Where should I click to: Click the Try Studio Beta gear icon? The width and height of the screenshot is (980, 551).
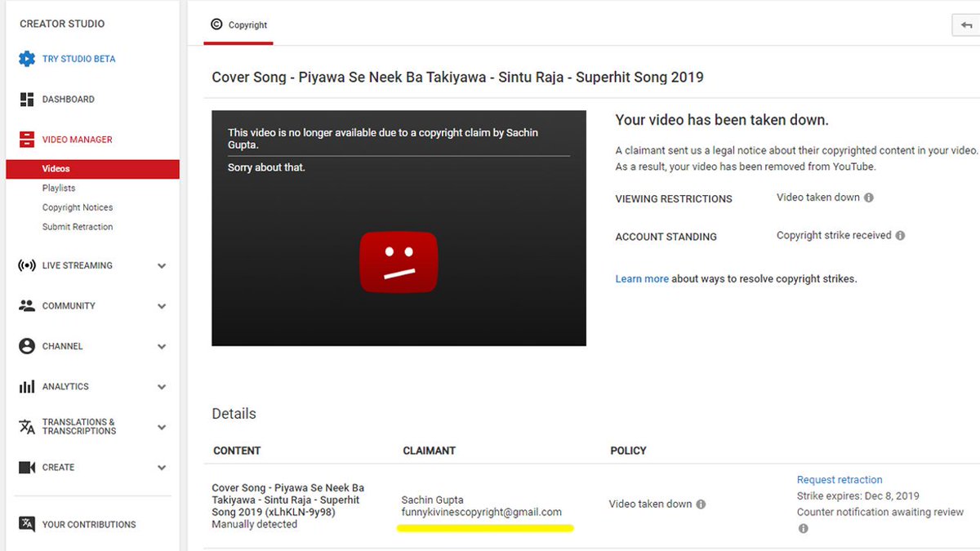27,59
